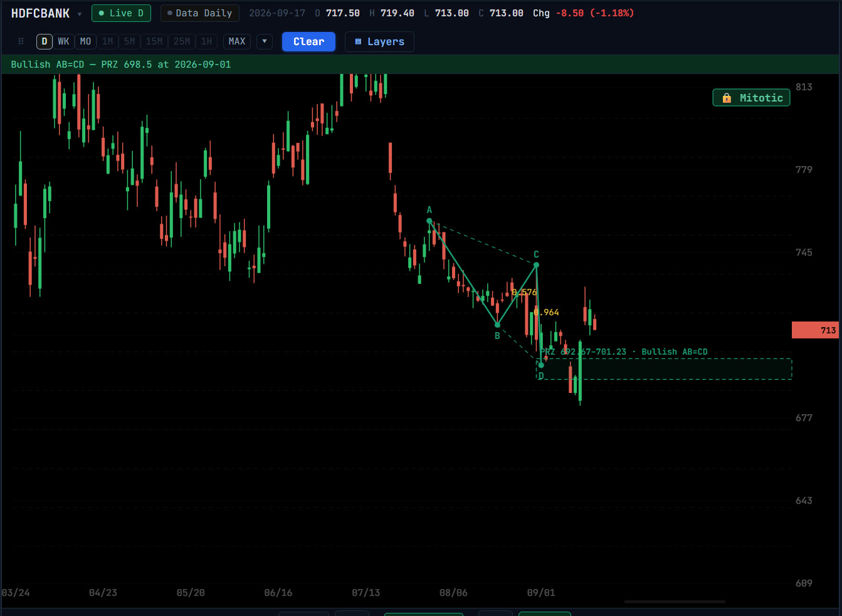Click the blue Clear button
This screenshot has width=842, height=616.
click(x=308, y=41)
